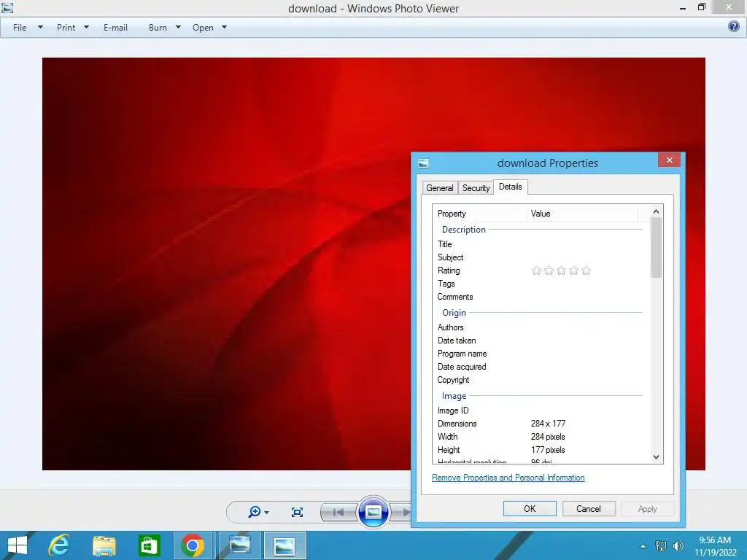The height and width of the screenshot is (560, 747).
Task: Launch Internet Explorer from taskbar
Action: click(x=60, y=545)
